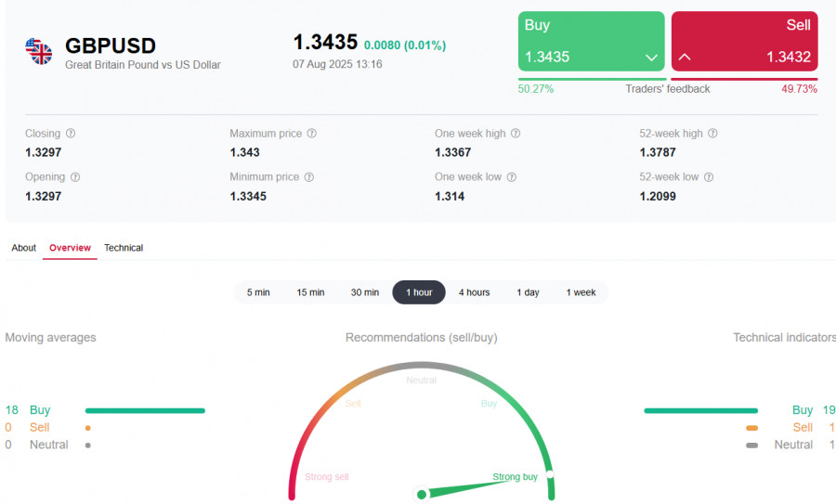Click the One week high value 1.3367
Screen dimensions: 836x504
[452, 152]
